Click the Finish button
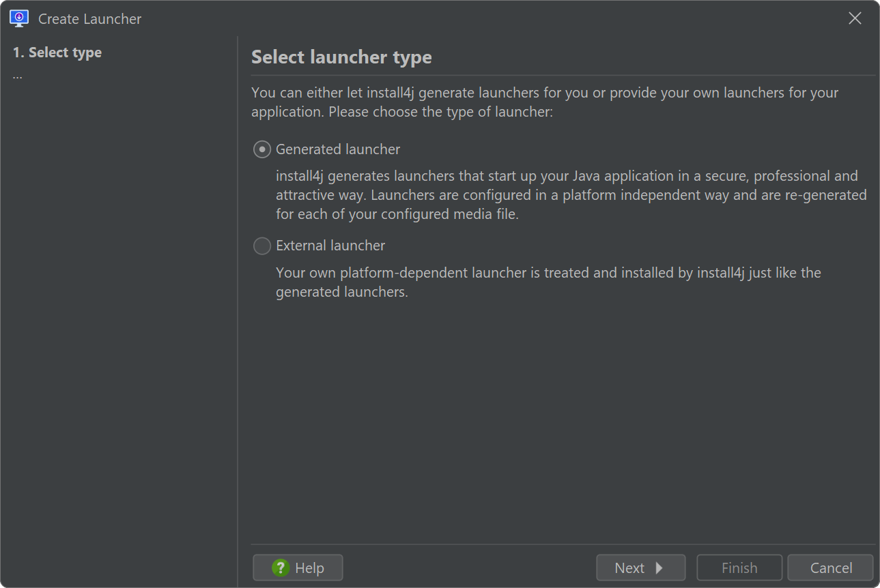The image size is (880, 588). coord(739,568)
